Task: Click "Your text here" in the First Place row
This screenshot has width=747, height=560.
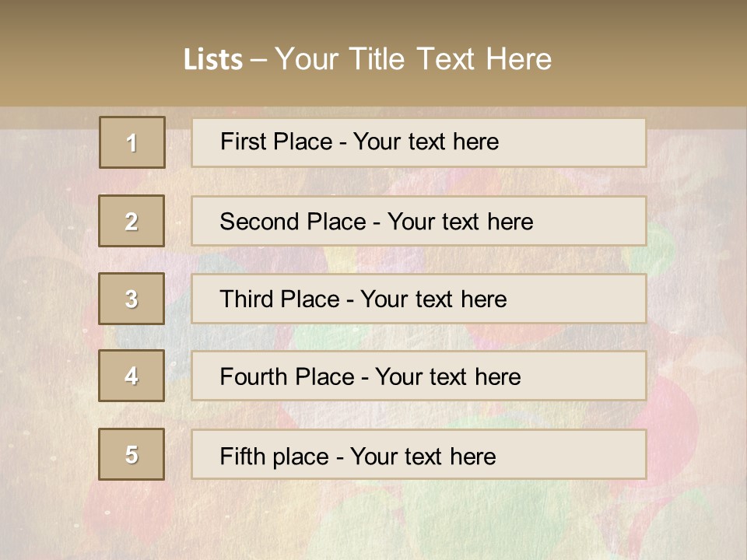Action: [426, 142]
